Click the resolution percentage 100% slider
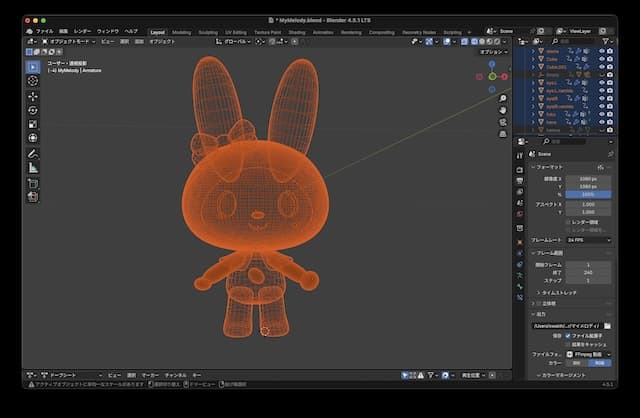The image size is (640, 418). point(587,193)
